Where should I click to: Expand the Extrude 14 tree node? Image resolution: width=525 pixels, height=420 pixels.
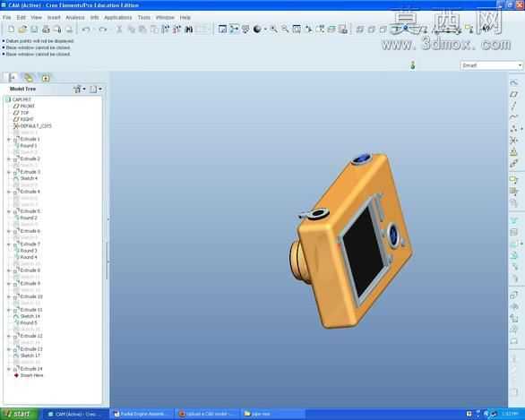[x=9, y=369]
